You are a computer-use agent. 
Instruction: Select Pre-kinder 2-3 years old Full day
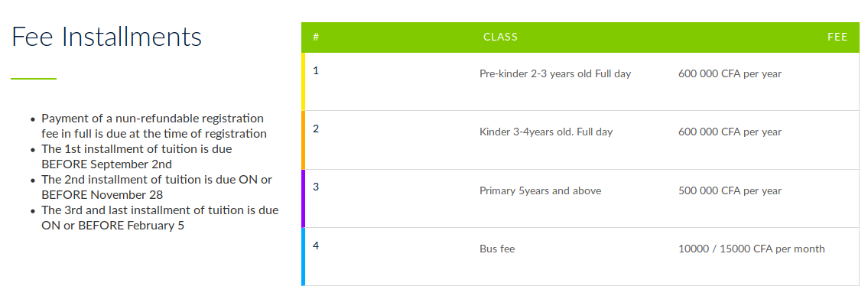555,73
